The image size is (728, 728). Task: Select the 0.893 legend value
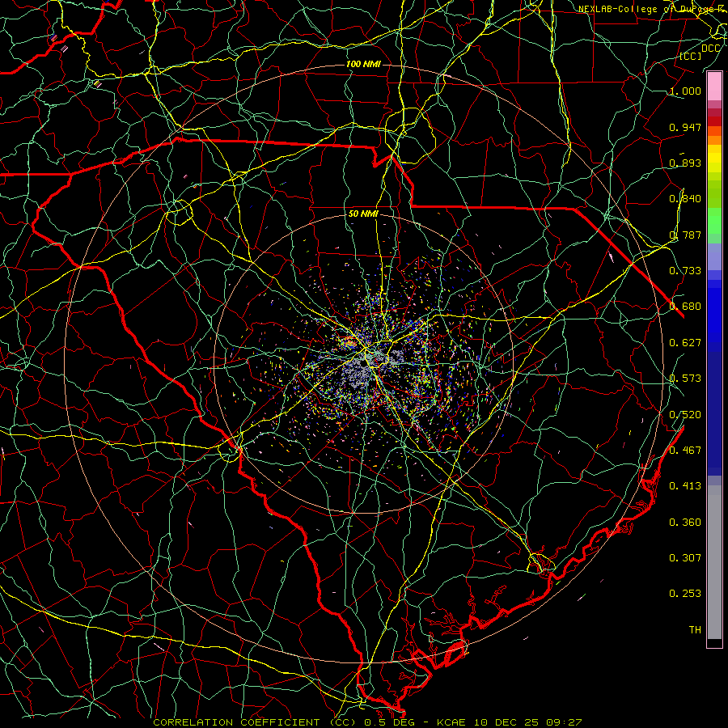tap(685, 163)
